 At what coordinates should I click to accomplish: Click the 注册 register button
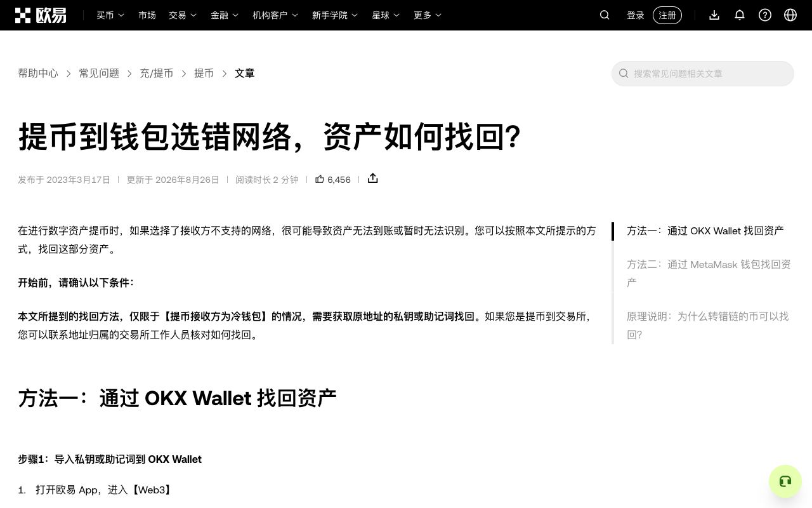667,15
